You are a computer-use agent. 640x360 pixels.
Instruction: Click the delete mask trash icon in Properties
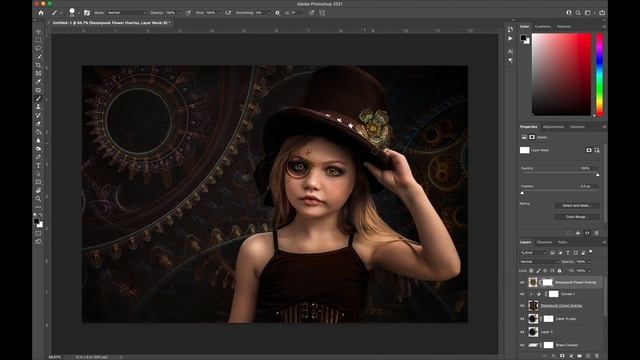[x=596, y=233]
